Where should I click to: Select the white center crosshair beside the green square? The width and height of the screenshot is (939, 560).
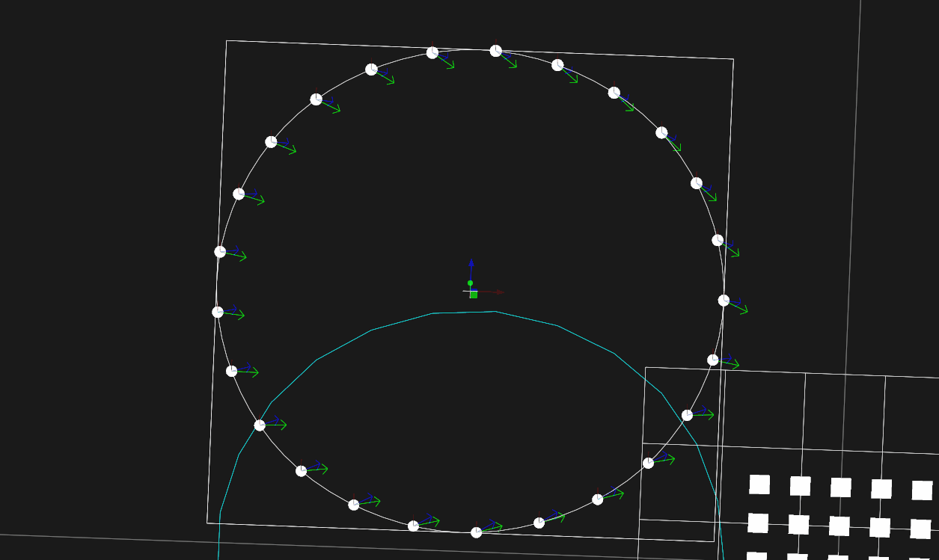pyautogui.click(x=465, y=292)
